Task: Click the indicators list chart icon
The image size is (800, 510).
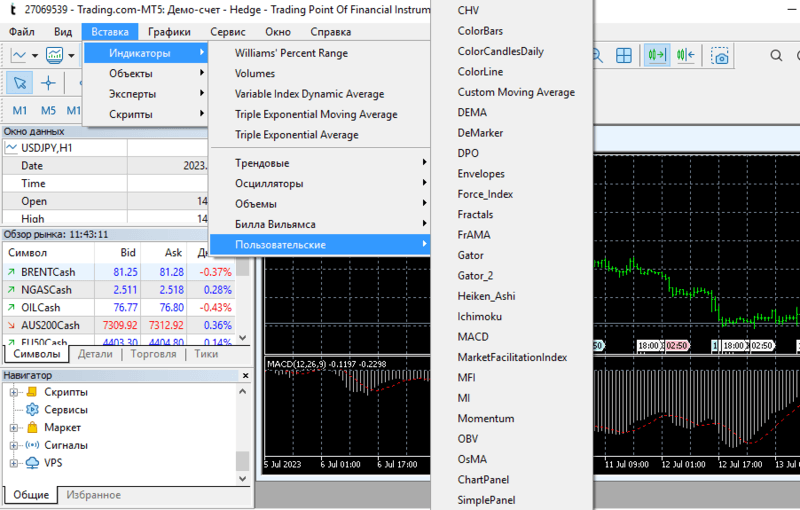Action: 55,55
